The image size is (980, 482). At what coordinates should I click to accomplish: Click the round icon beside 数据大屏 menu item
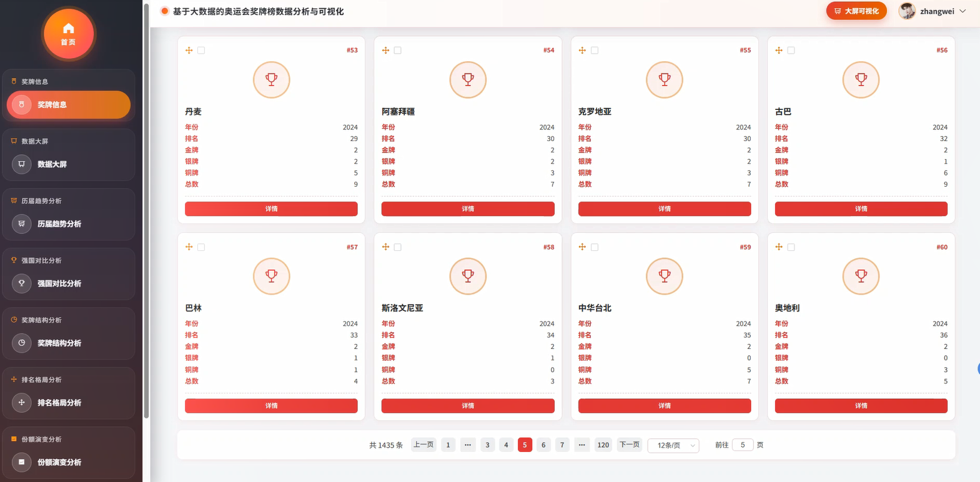[21, 164]
